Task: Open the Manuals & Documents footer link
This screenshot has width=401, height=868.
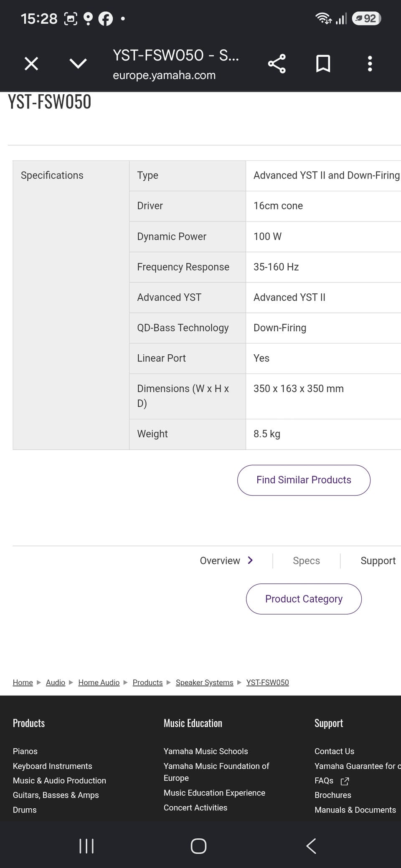Action: click(x=355, y=810)
